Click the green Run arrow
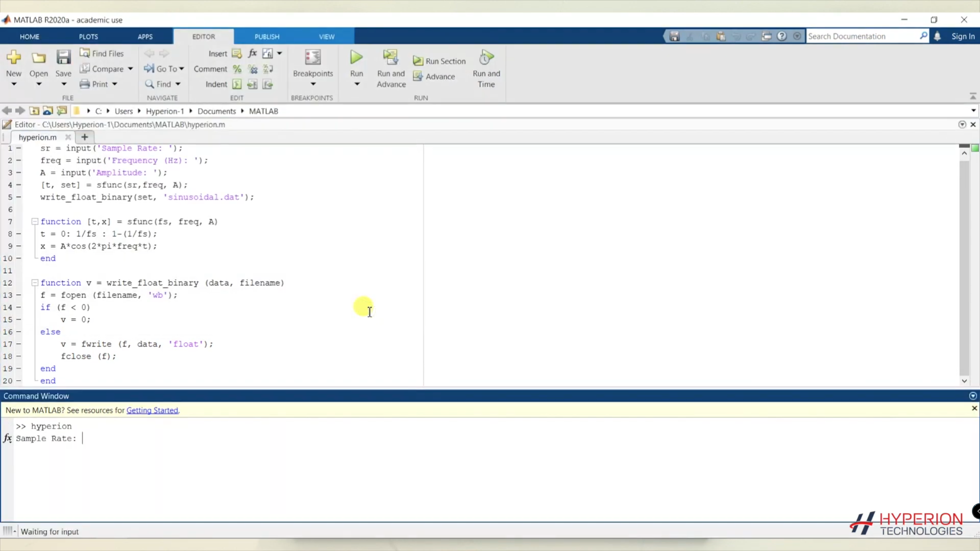 (x=356, y=57)
